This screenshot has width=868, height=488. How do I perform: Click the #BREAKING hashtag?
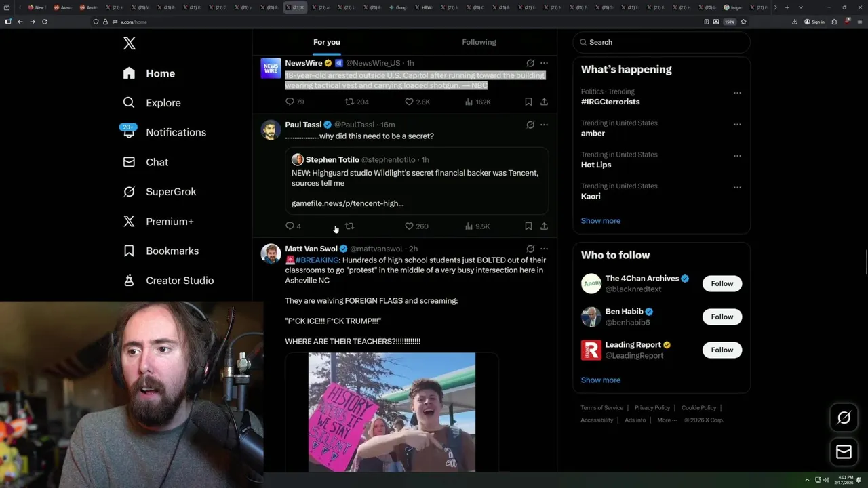[317, 260]
